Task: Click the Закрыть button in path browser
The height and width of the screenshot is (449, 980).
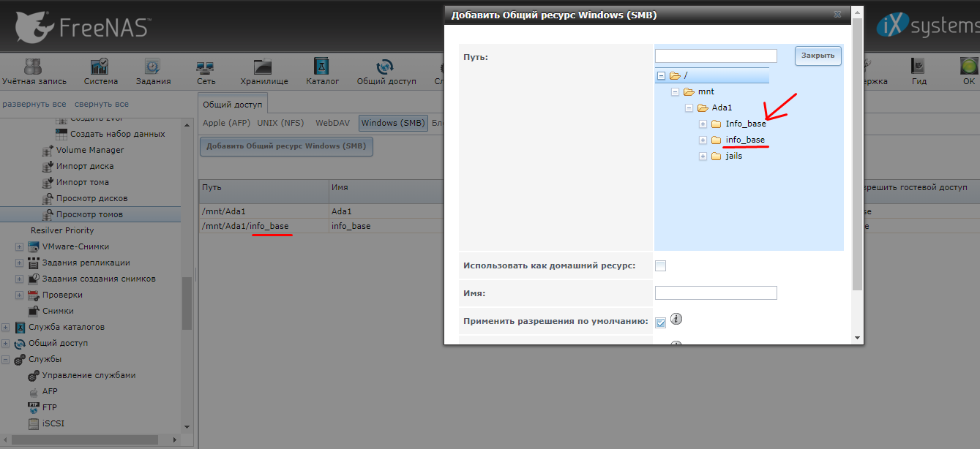Action: [818, 56]
